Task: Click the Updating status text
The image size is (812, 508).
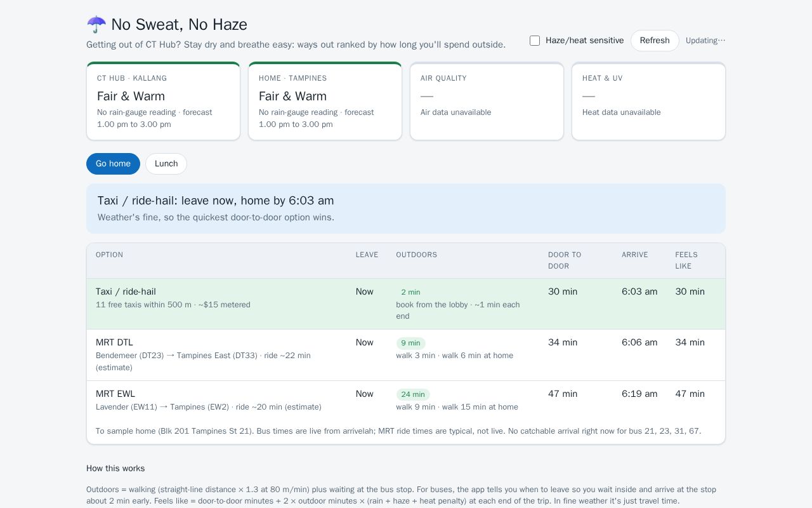Action: coord(705,41)
